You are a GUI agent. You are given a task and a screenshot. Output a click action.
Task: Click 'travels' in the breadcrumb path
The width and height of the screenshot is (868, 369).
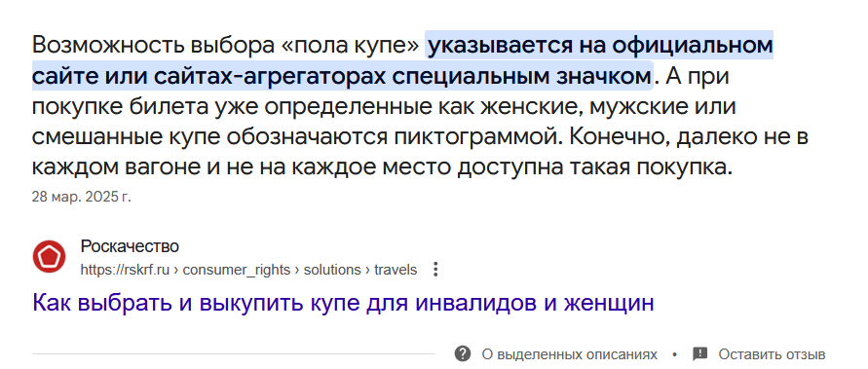(396, 270)
